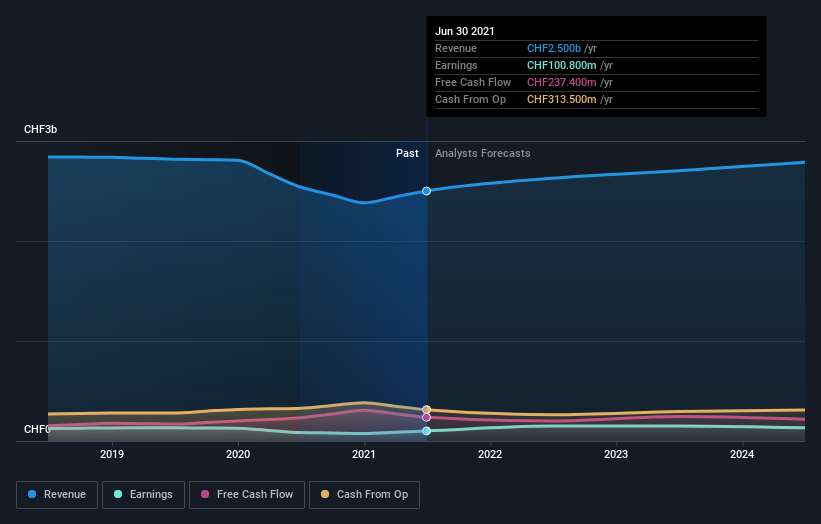Screen dimensions: 821x524
Task: Click the 2021 x-axis label
Action: coord(364,454)
